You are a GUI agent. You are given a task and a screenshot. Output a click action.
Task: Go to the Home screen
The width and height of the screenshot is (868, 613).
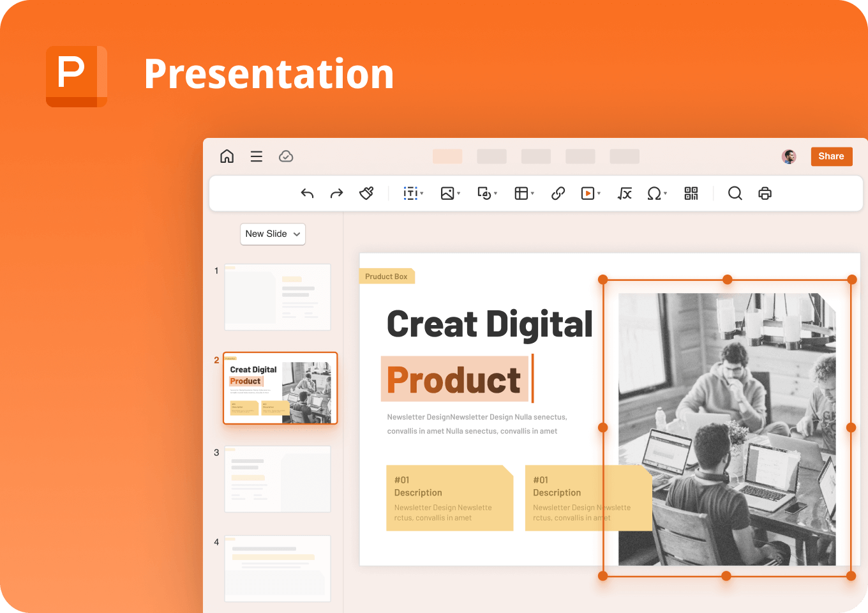(x=227, y=156)
